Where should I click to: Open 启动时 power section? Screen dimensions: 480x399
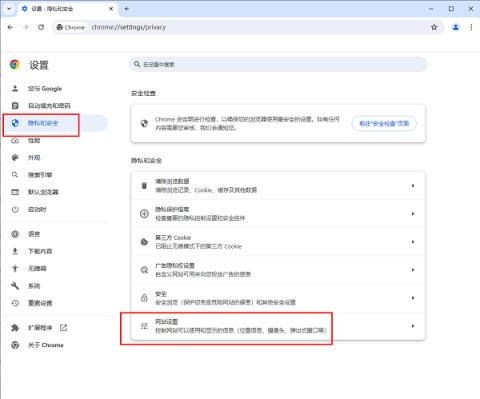[55, 209]
